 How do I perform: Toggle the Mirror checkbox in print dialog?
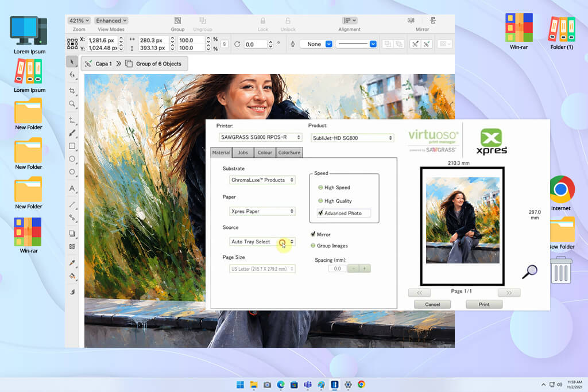313,234
